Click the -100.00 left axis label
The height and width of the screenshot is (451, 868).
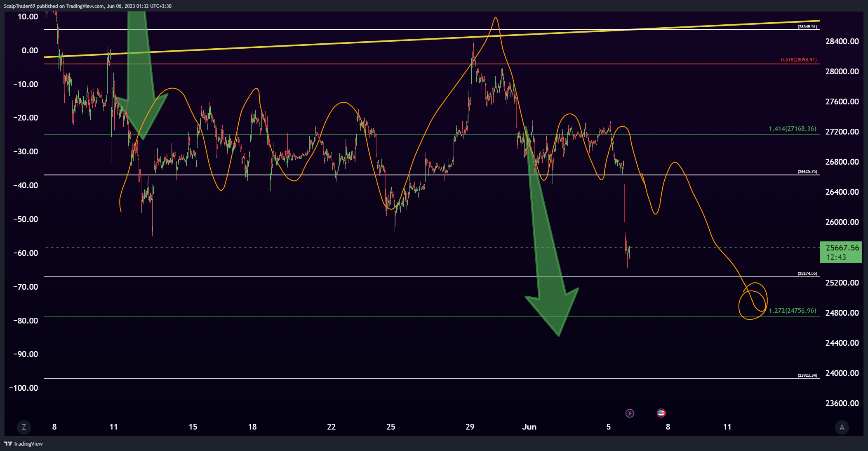(24, 388)
